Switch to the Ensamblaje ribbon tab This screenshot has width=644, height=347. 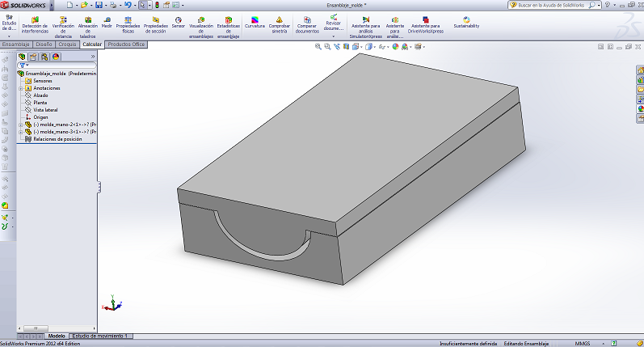point(15,44)
